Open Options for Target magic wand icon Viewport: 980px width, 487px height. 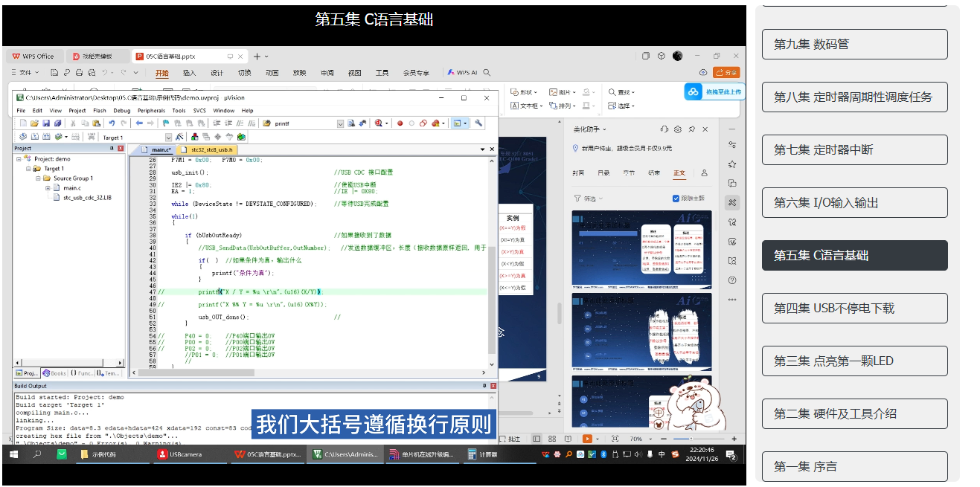pos(180,138)
